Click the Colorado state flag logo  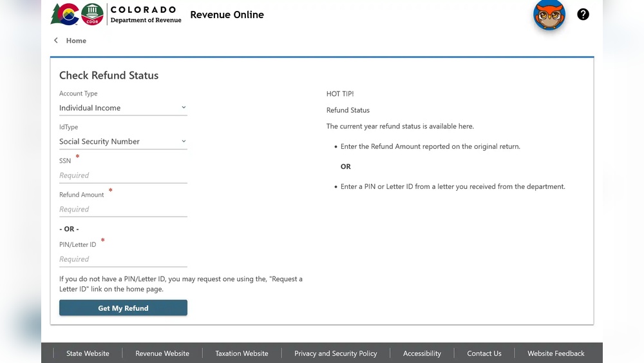(x=64, y=14)
